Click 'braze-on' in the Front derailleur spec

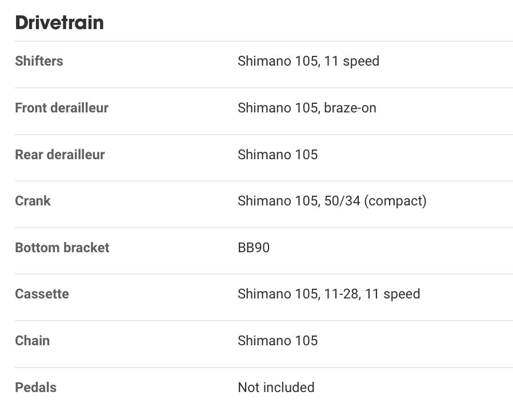(x=350, y=108)
